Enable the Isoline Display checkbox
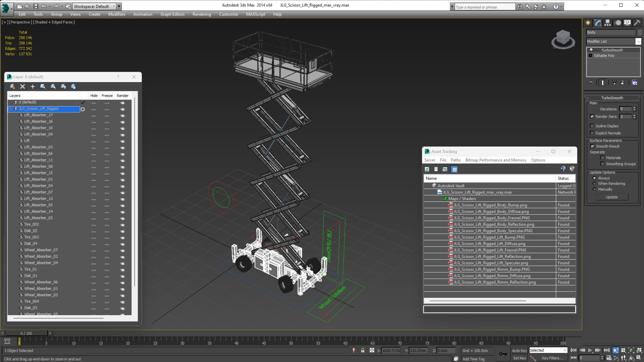Image resolution: width=644 pixels, height=362 pixels. click(x=592, y=126)
